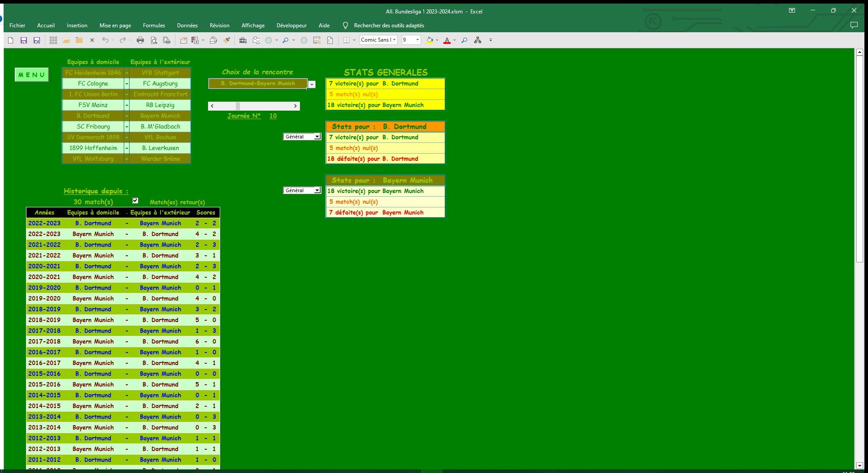Open Général dropdown for B. Dortmund stats
The image size is (868, 473).
317,137
